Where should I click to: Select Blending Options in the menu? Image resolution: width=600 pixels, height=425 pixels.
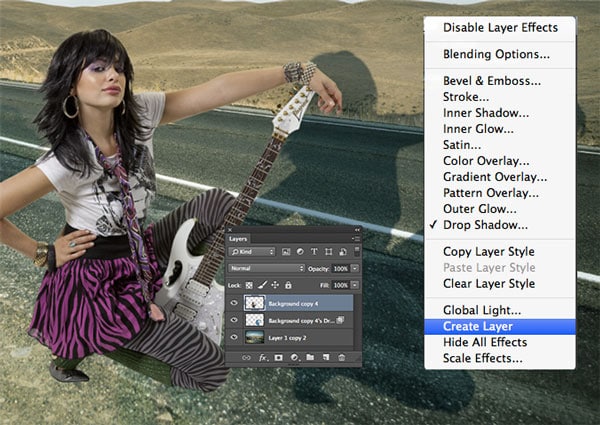(496, 54)
